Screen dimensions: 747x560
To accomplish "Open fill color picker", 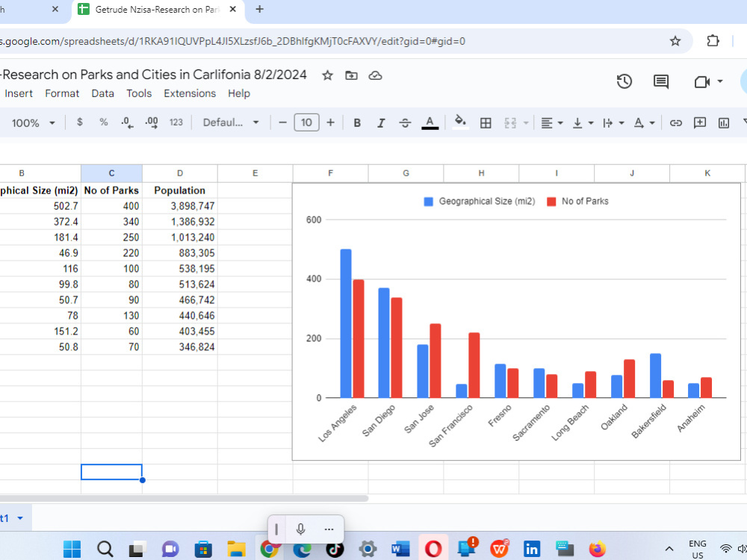I will click(x=460, y=122).
